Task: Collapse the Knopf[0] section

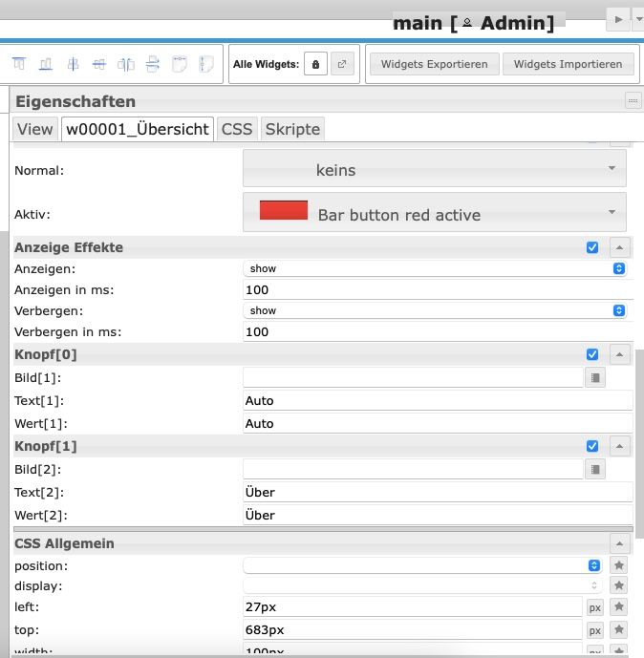Action: [x=620, y=354]
